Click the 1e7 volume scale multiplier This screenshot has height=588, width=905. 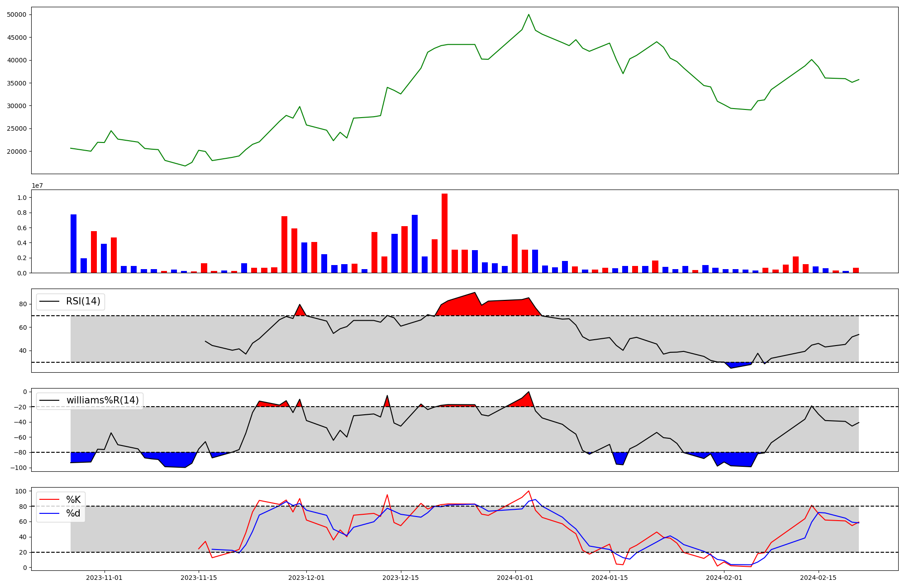[37, 185]
